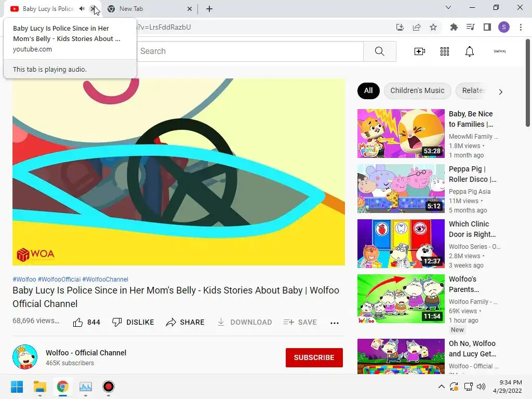Open the resource monitor taskbar icon
Image resolution: width=532 pixels, height=399 pixels.
[x=86, y=387]
